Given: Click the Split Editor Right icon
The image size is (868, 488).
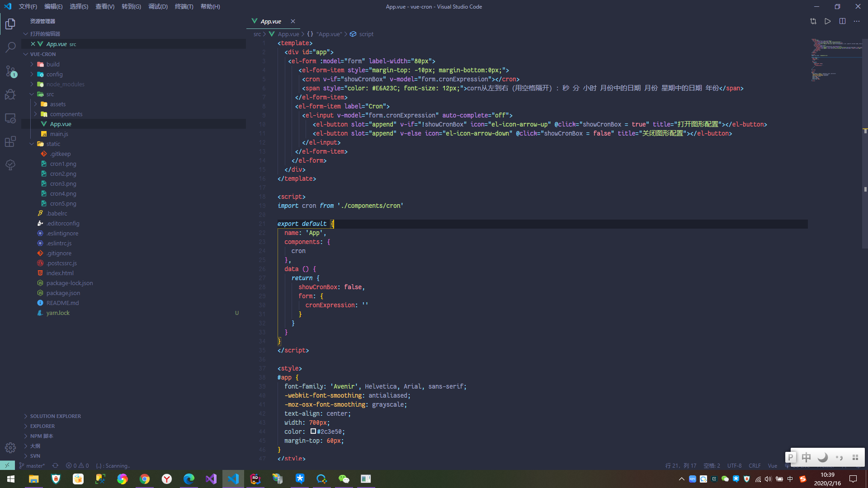Looking at the screenshot, I should [x=842, y=21].
